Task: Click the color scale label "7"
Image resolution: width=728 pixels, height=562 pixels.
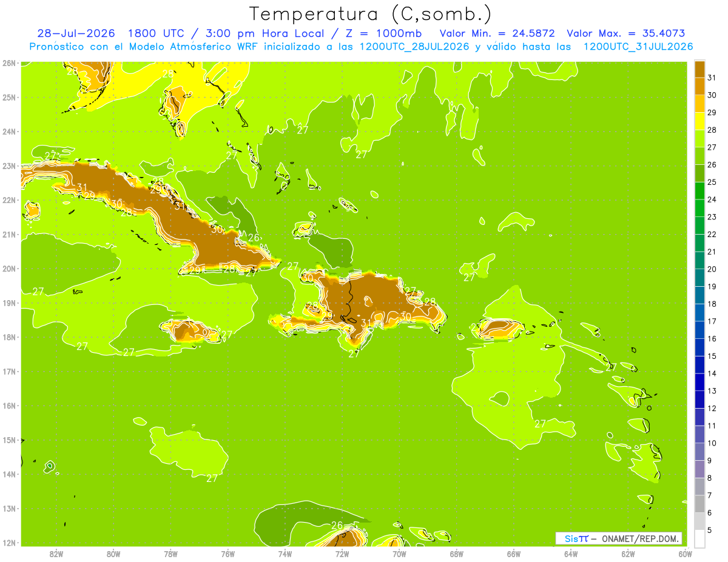Action: [710, 495]
